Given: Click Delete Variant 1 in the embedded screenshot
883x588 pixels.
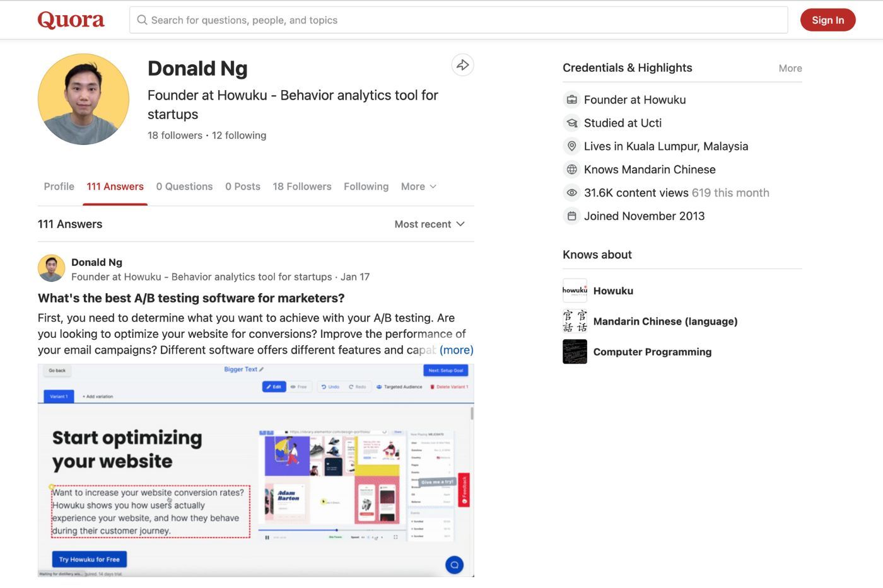Looking at the screenshot, I should [x=449, y=386].
